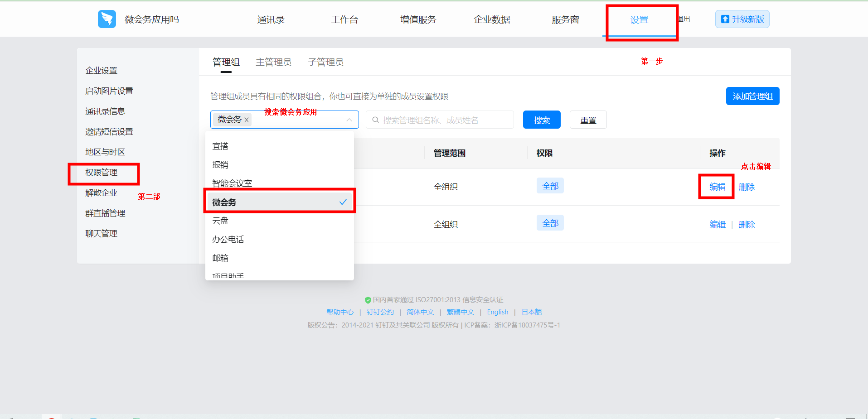Open 权限管理 in the sidebar
The height and width of the screenshot is (419, 868).
(102, 173)
